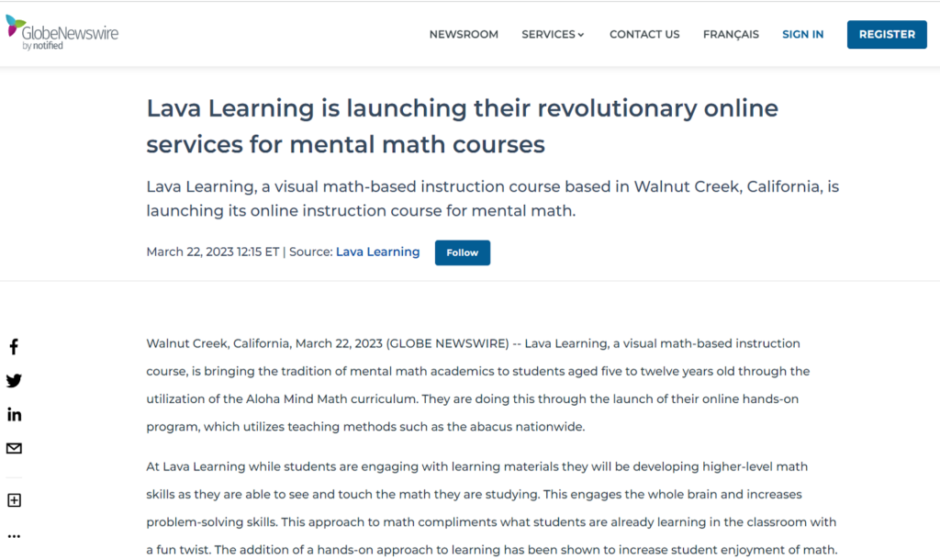
Task: Follow the Lava Learning source
Action: tap(463, 252)
